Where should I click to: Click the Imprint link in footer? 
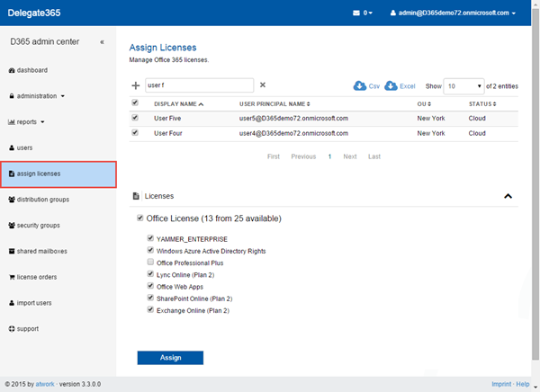[501, 384]
